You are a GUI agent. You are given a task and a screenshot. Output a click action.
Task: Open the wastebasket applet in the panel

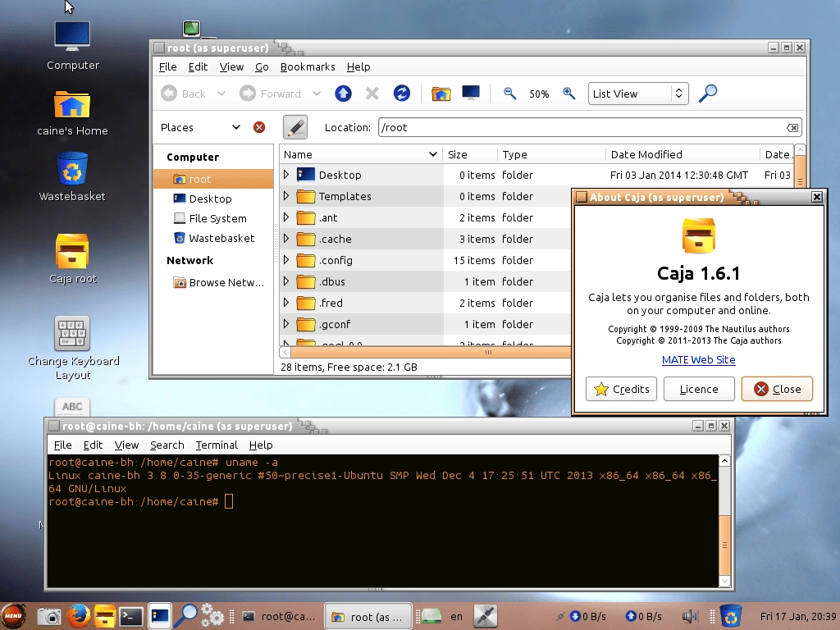[731, 616]
